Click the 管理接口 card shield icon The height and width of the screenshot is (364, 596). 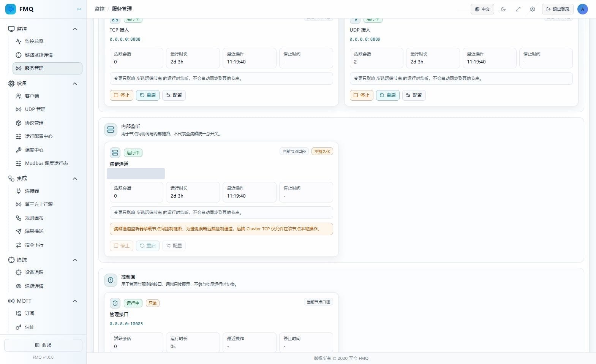point(115,303)
